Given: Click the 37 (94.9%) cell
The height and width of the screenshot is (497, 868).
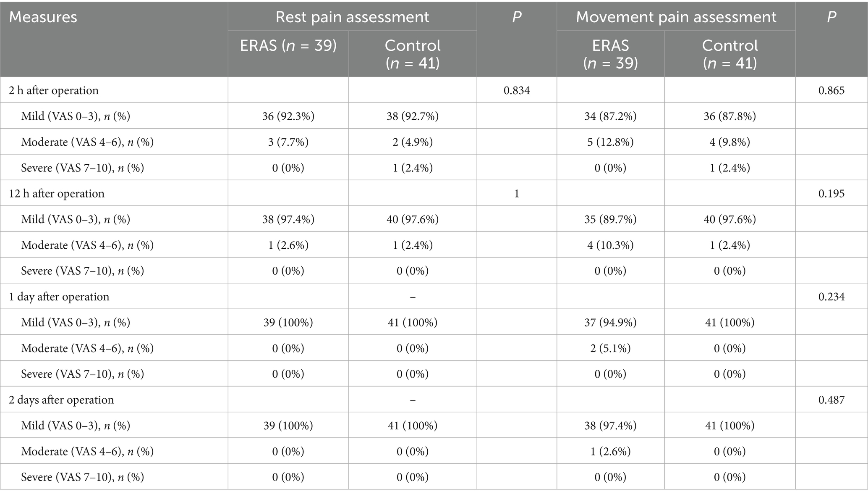Looking at the screenshot, I should 610,322.
